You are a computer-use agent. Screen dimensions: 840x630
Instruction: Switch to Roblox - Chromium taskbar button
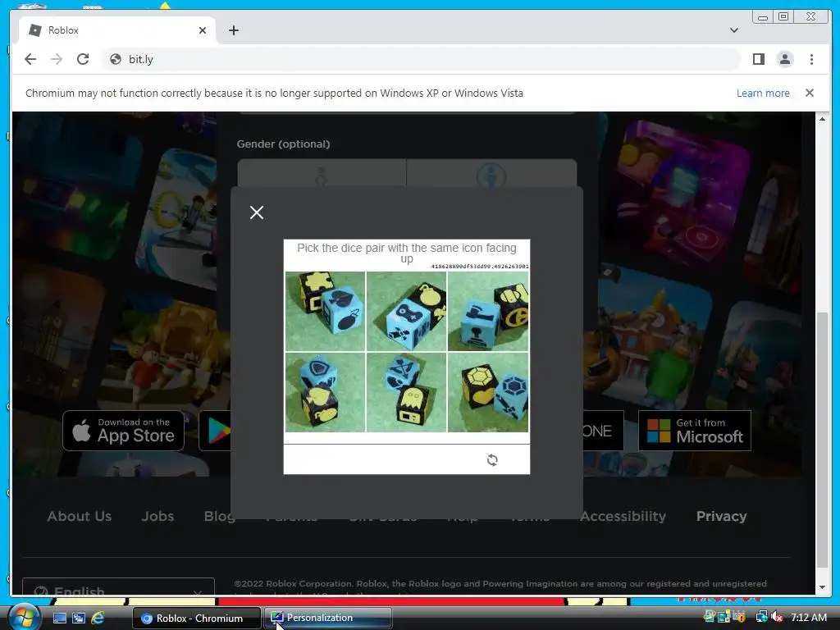(x=197, y=619)
